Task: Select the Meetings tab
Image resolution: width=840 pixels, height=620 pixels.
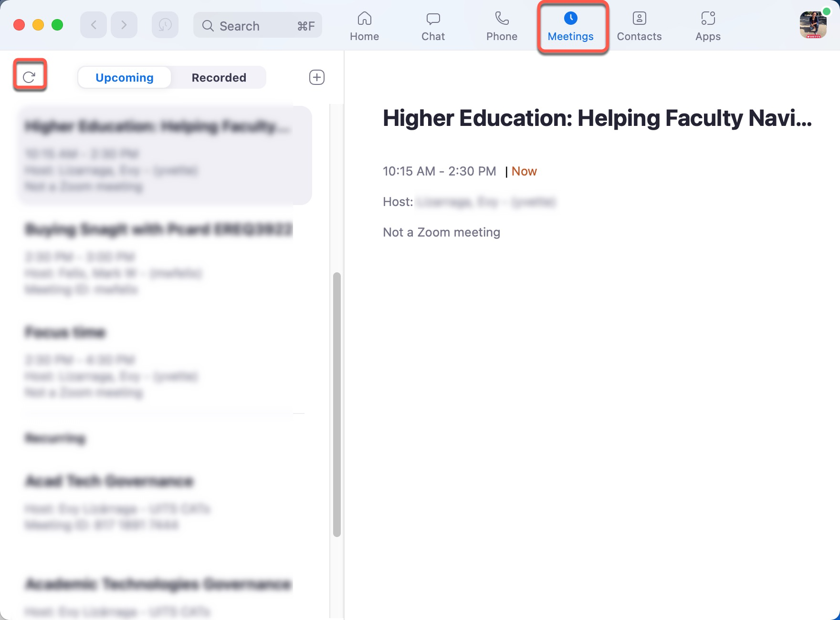Action: click(571, 27)
